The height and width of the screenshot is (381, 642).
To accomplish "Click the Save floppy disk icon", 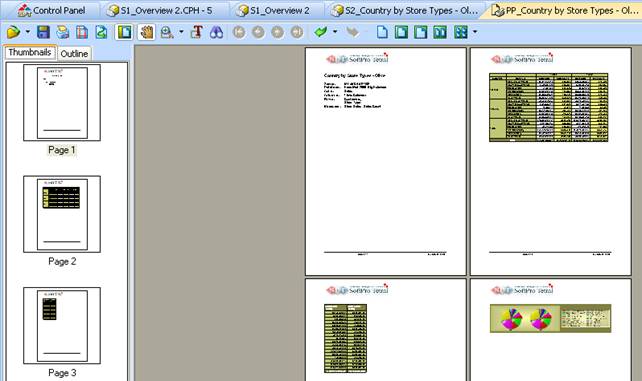I will 43,32.
